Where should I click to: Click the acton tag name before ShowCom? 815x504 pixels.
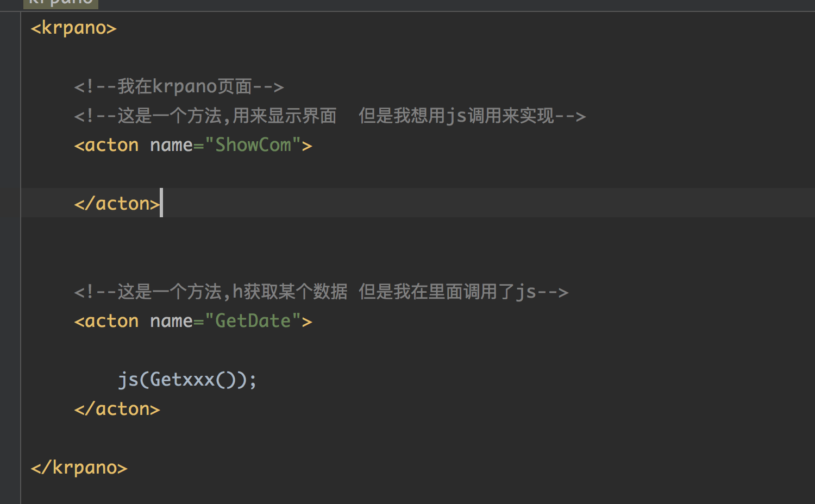point(111,145)
